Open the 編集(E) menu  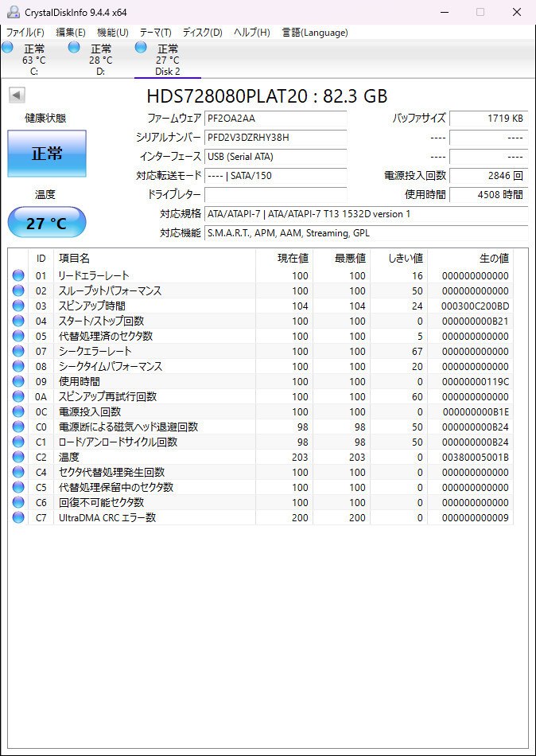point(70,33)
